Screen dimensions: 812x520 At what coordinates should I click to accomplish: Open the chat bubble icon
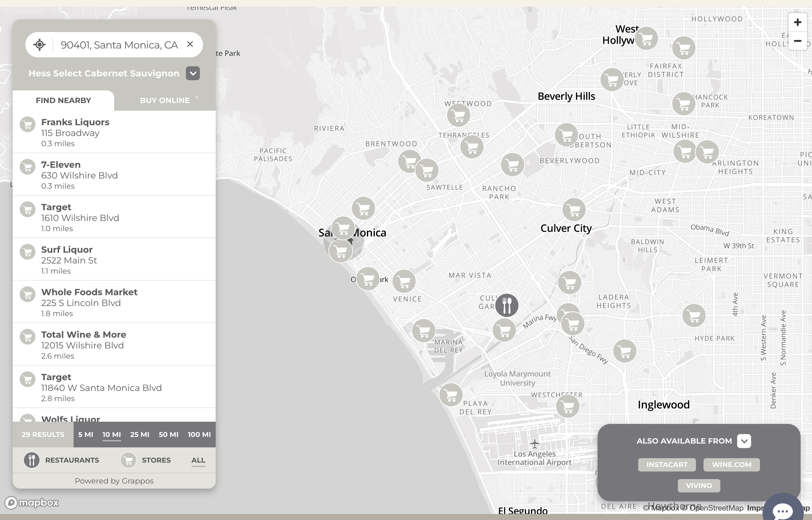pyautogui.click(x=782, y=510)
